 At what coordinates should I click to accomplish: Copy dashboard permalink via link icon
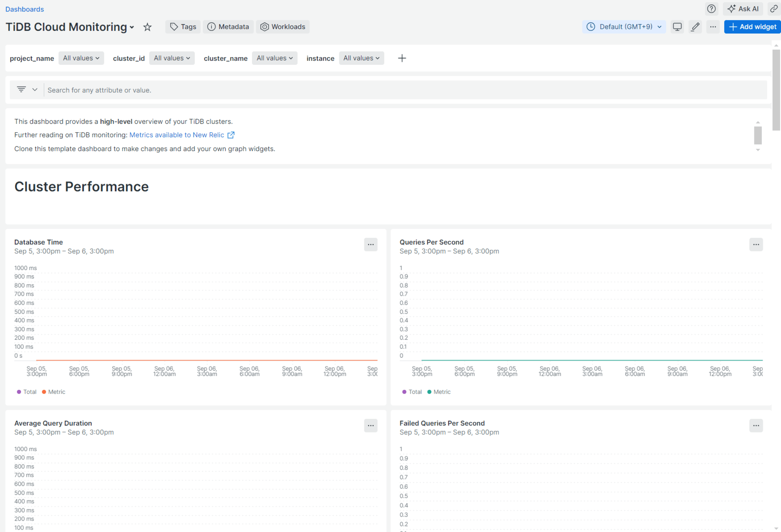tap(774, 9)
